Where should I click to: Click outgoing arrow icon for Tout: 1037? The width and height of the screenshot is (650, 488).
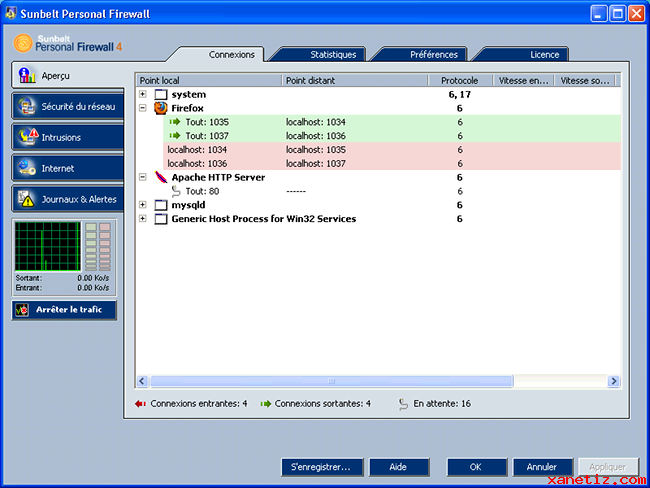175,136
